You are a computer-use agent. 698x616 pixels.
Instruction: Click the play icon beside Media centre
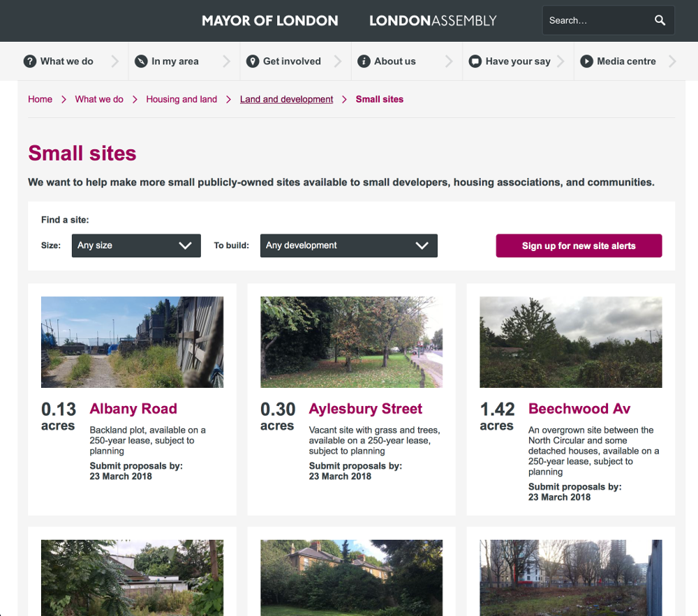586,61
